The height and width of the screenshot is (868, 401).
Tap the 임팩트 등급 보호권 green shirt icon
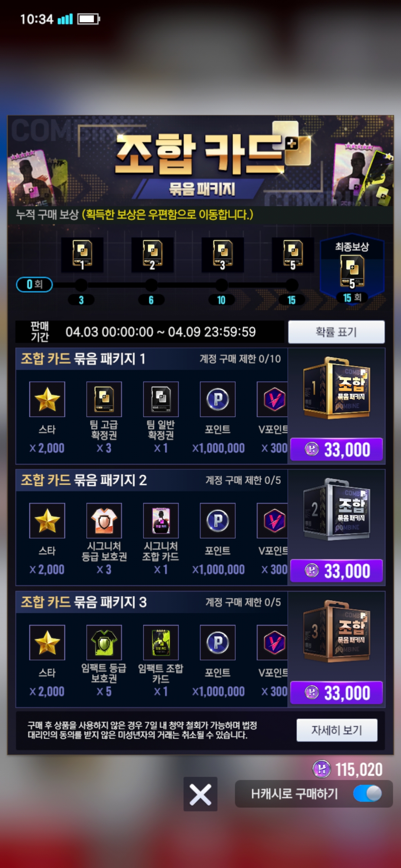click(x=104, y=642)
